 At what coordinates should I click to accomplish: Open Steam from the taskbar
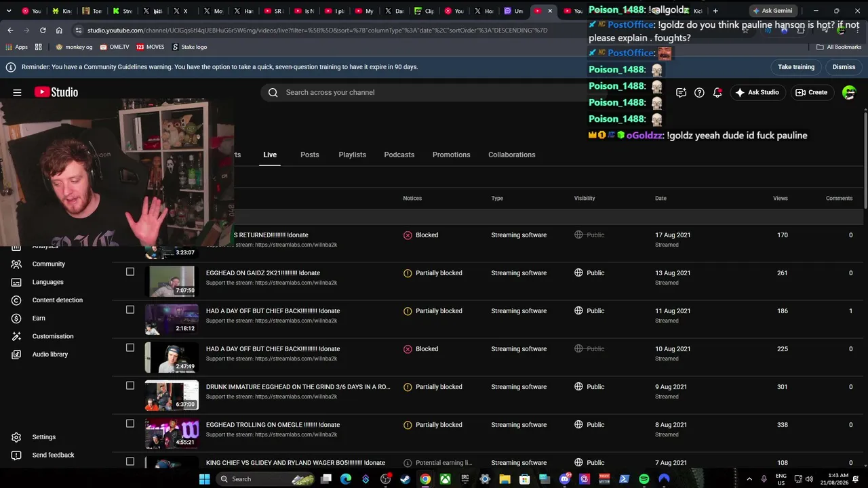[x=406, y=479]
